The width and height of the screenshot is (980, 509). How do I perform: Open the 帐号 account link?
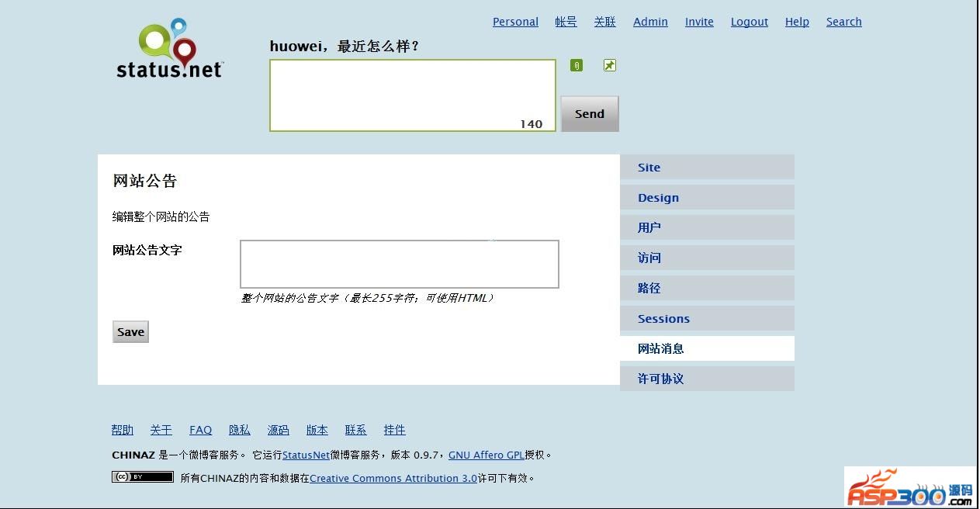[566, 22]
